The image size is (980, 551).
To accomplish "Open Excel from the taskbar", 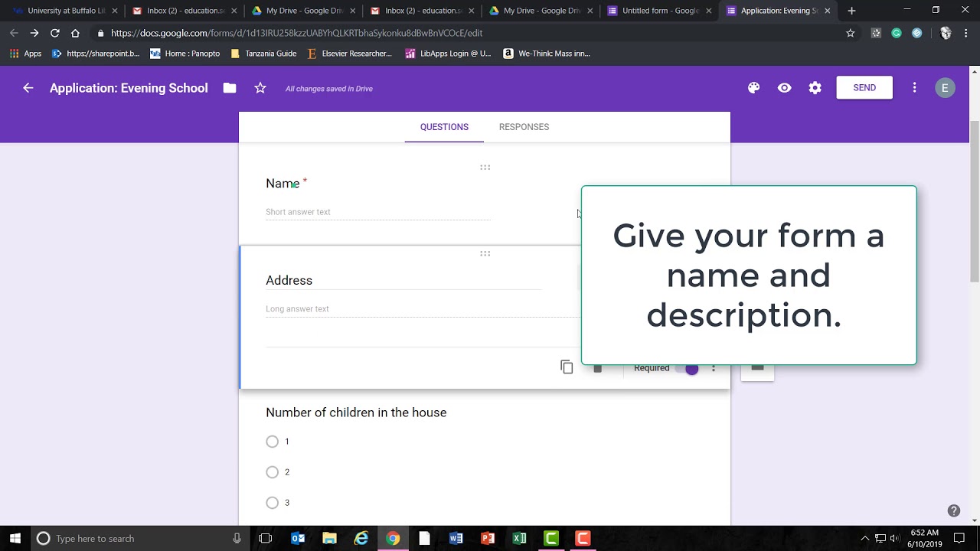I will pos(519,538).
